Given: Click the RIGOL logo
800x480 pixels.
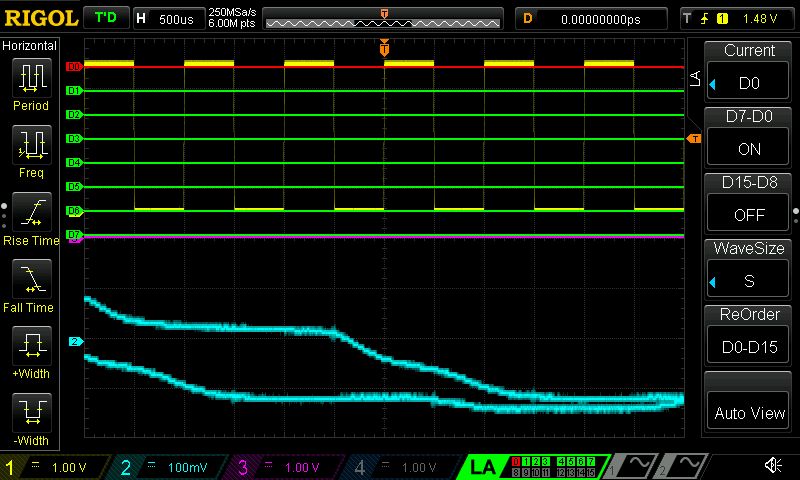Looking at the screenshot, I should click(x=41, y=18).
